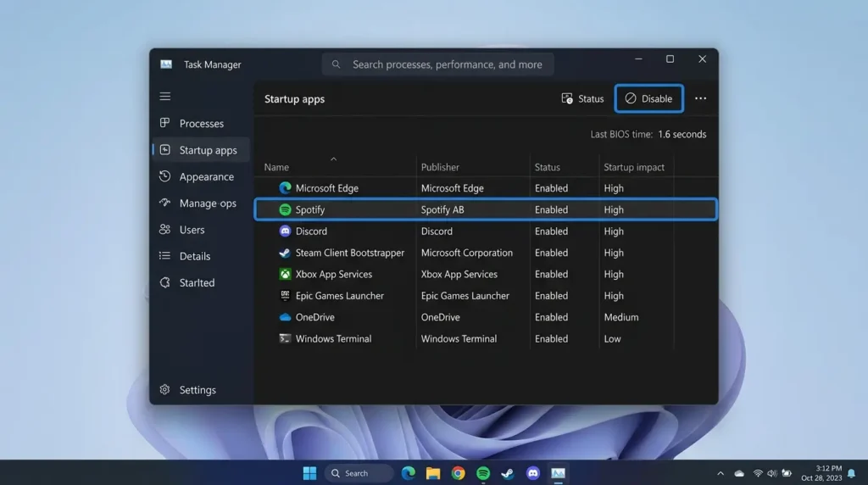
Task: Click the taskbar Search box
Action: pos(359,473)
